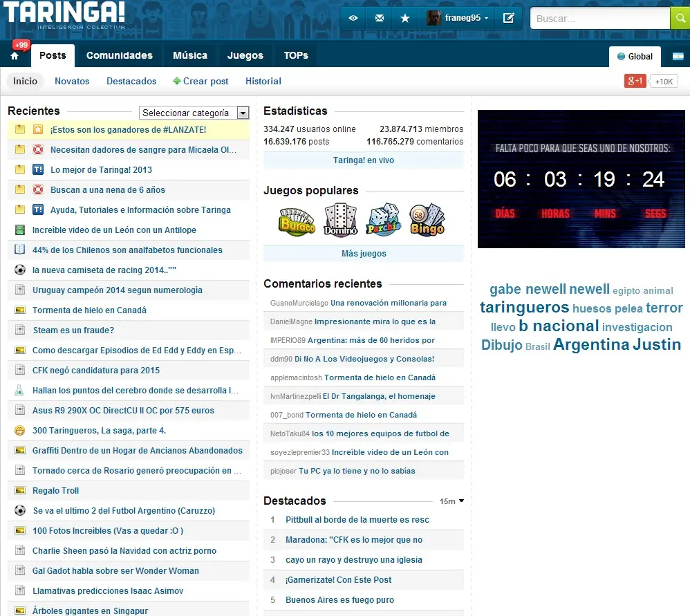Click lifebuoy icon beside Micaela blood donors post
This screenshot has width=690, height=616.
tap(38, 149)
